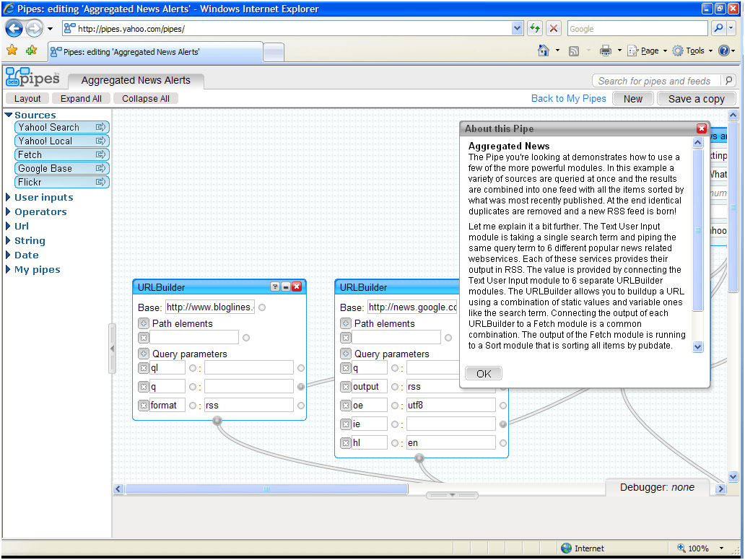Remove the ql parameter row
The height and width of the screenshot is (560, 745).
pyautogui.click(x=144, y=368)
